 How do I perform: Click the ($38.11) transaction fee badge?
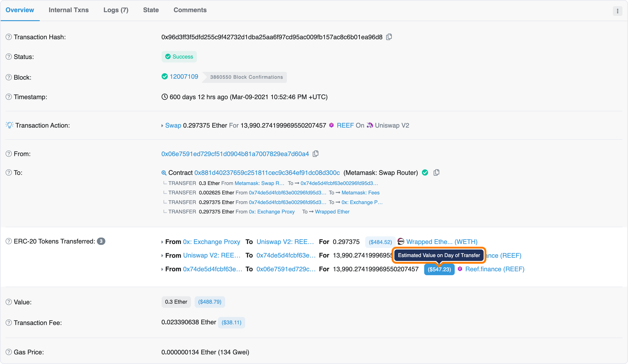point(232,322)
